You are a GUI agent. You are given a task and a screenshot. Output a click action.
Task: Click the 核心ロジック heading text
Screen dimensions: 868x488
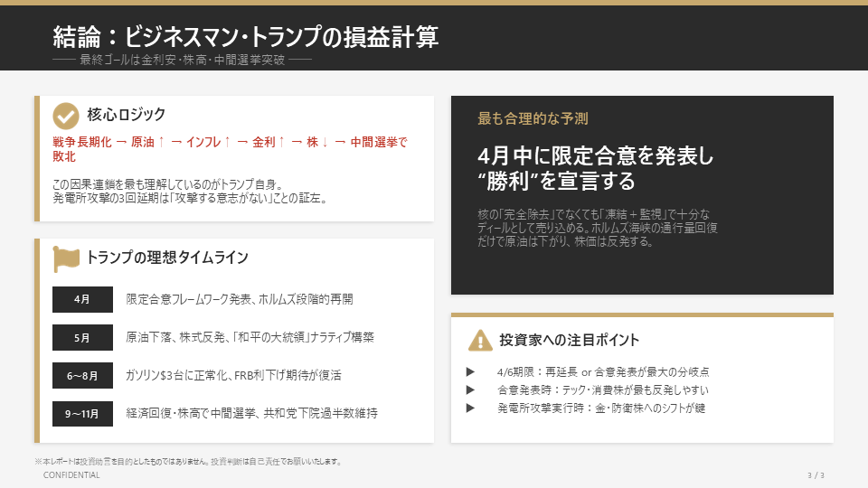click(127, 115)
